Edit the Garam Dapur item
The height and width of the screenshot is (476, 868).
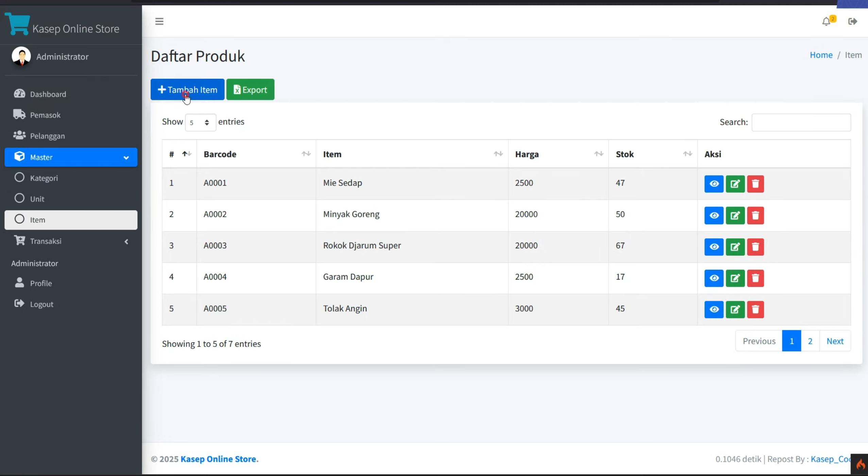pyautogui.click(x=735, y=278)
